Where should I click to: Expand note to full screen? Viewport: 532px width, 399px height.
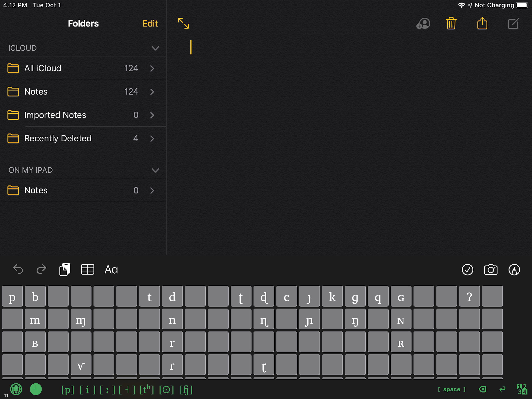[183, 23]
